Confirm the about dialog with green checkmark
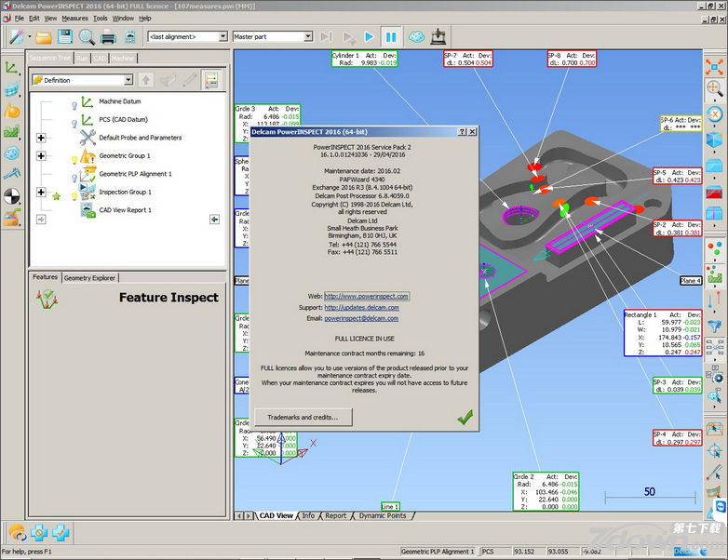Image resolution: width=728 pixels, height=560 pixels. [465, 417]
